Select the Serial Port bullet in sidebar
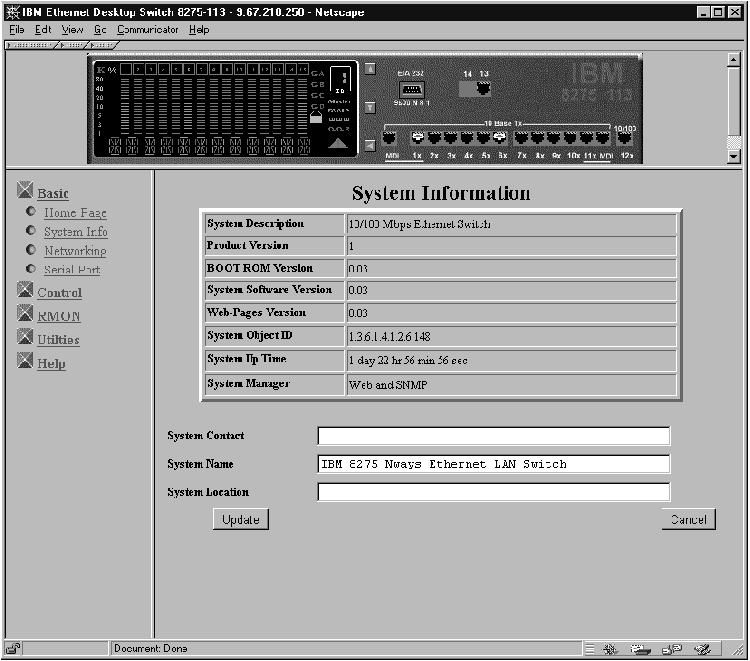This screenshot has height=661, width=750. click(32, 269)
